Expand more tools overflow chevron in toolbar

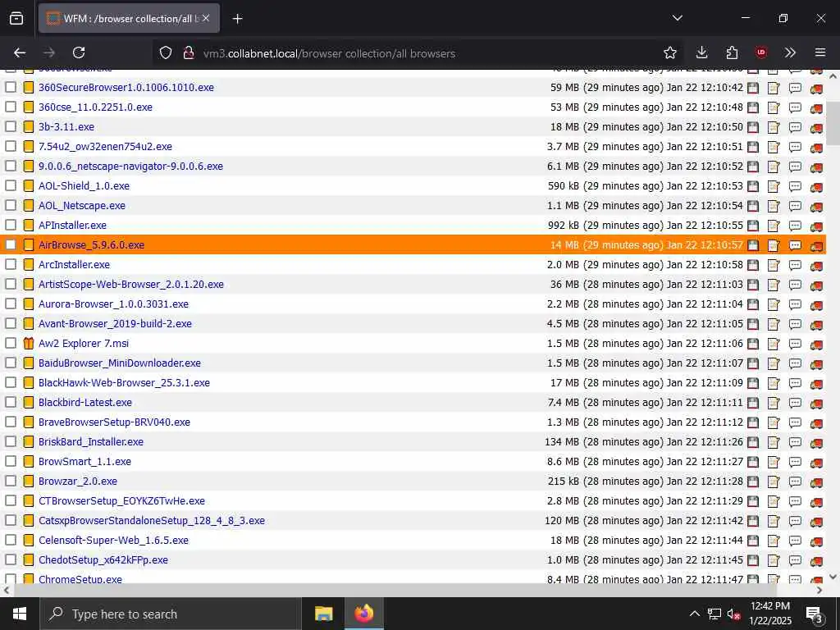click(x=790, y=52)
